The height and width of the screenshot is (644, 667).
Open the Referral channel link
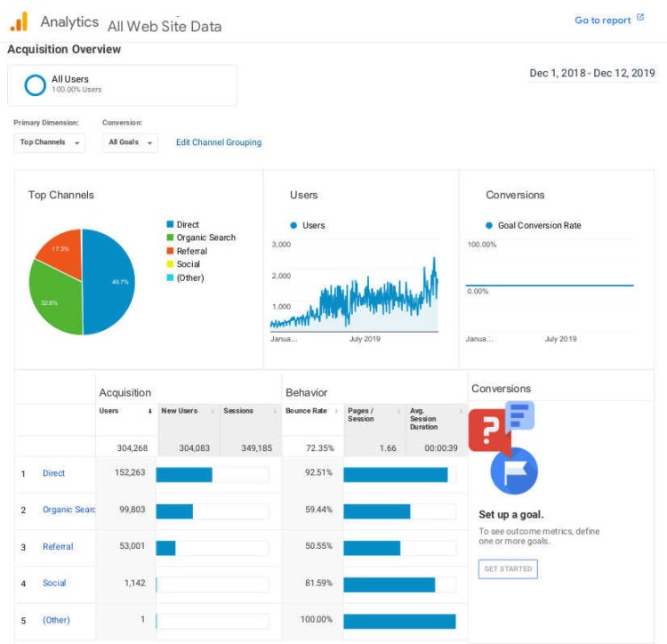click(x=58, y=546)
